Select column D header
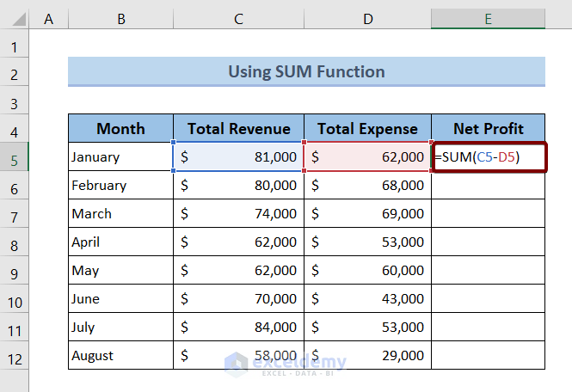This screenshot has width=572, height=392. 367,19
